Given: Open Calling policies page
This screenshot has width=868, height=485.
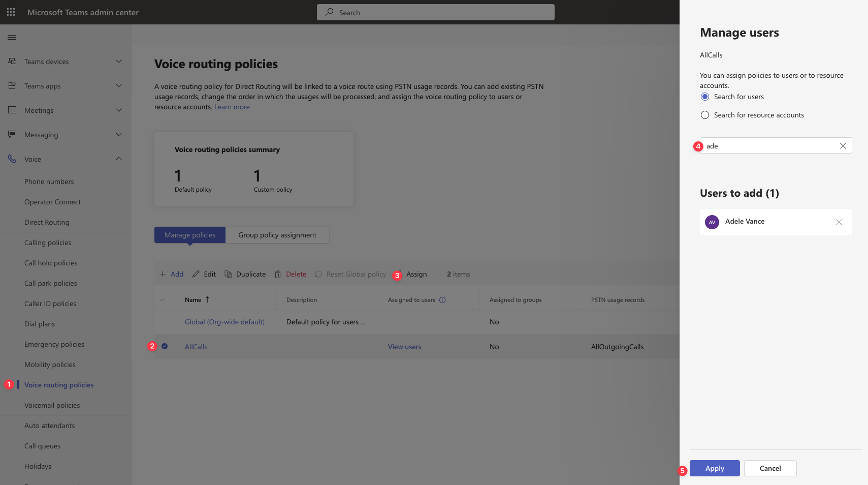Looking at the screenshot, I should 48,243.
